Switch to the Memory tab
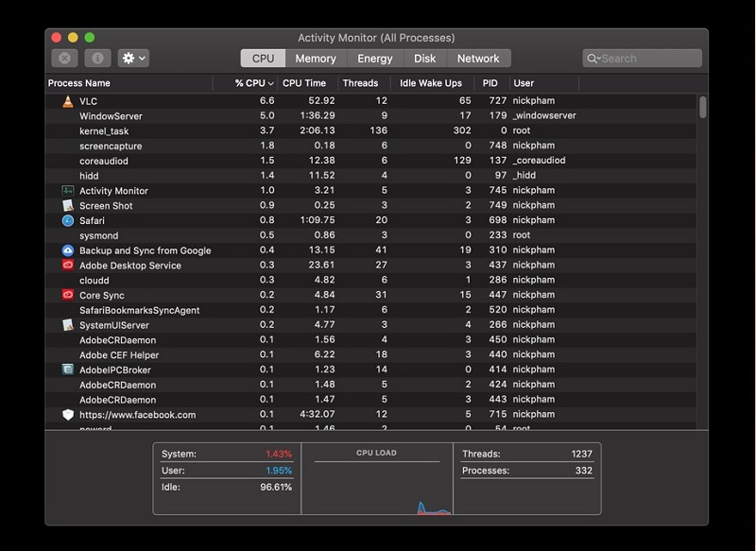Image resolution: width=756 pixels, height=551 pixels. pyautogui.click(x=316, y=59)
